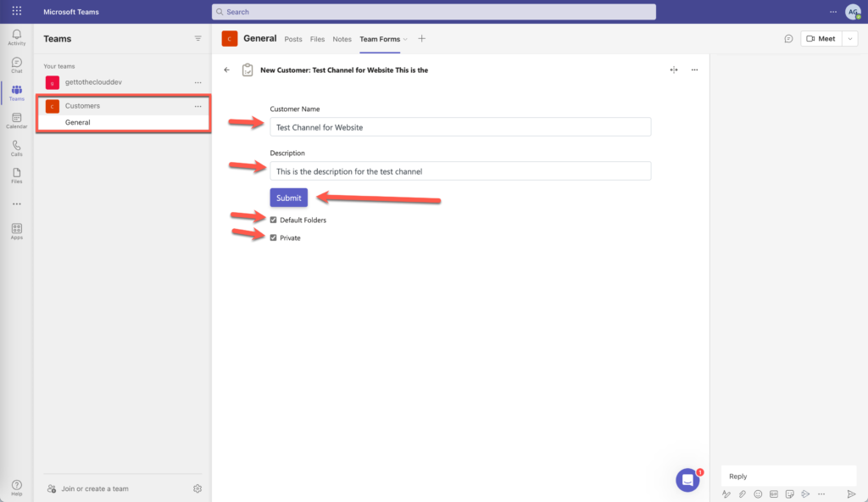
Task: Expand the Meet options dropdown
Action: pos(850,39)
